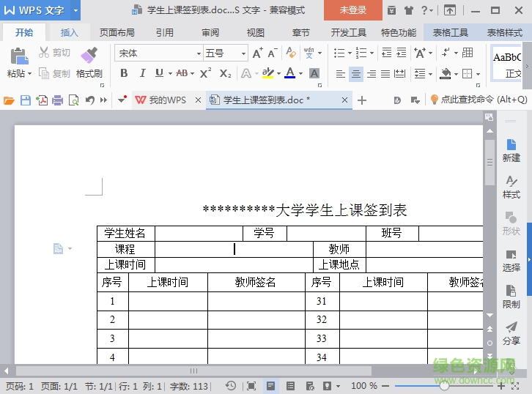The image size is (532, 394).
Task: Adjust the zoom slider handle
Action: 444,386
